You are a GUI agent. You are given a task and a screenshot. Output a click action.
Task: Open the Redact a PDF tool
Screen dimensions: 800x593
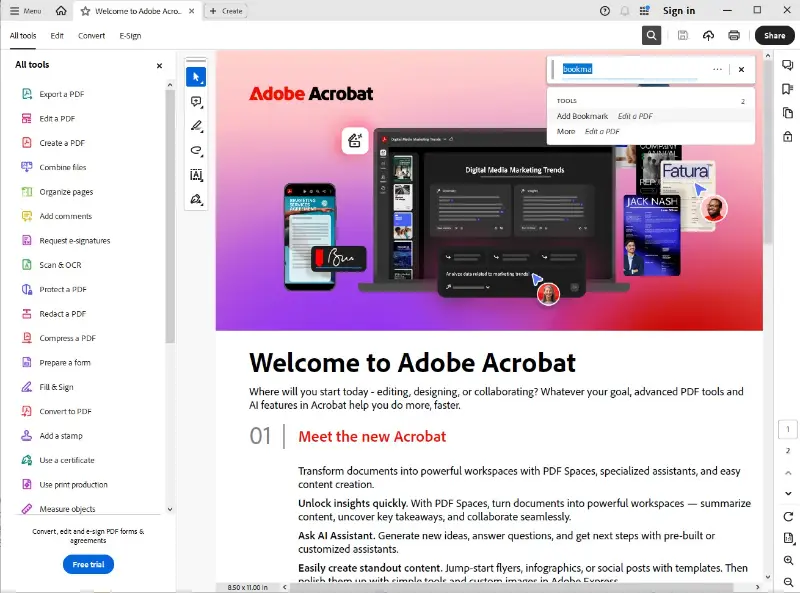click(62, 314)
